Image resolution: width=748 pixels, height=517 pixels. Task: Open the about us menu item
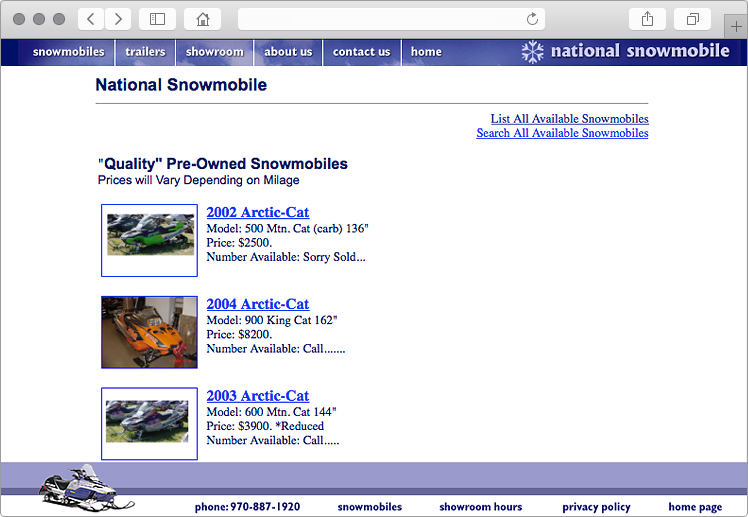click(288, 52)
